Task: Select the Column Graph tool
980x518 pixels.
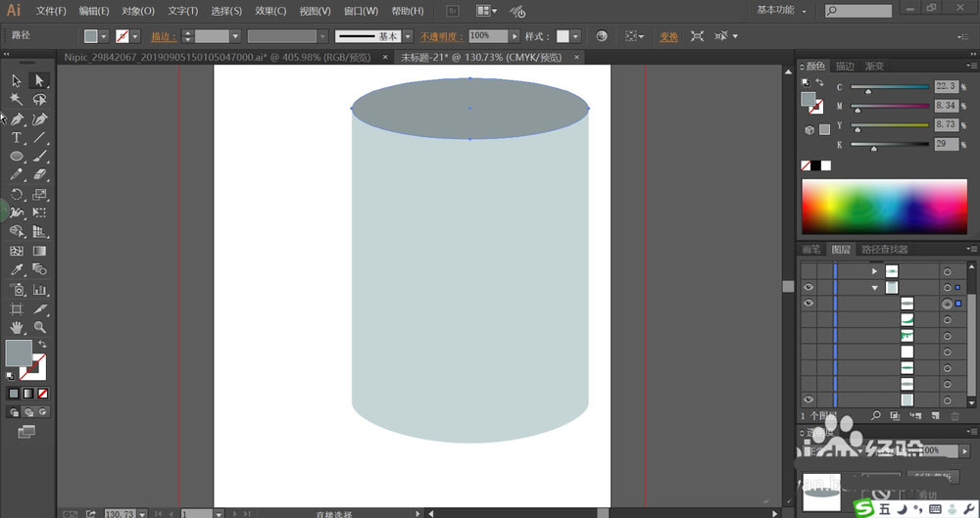Action: (39, 289)
